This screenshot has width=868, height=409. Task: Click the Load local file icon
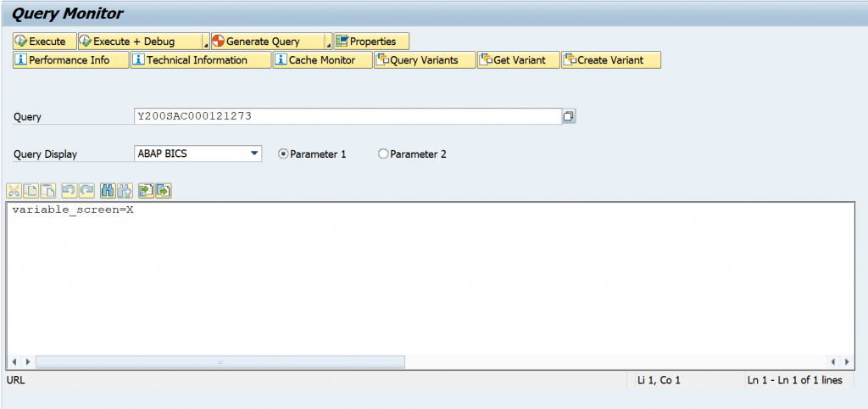[146, 191]
